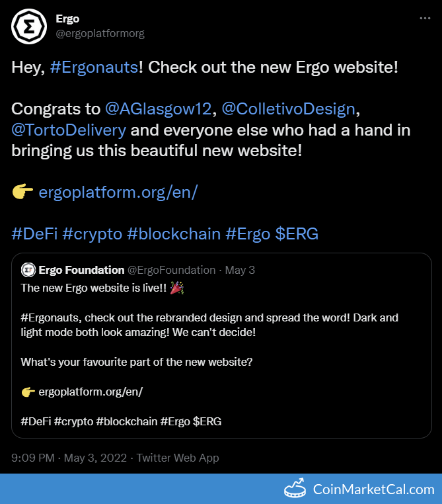Open #blockchain hashtag in main tweet

[173, 233]
